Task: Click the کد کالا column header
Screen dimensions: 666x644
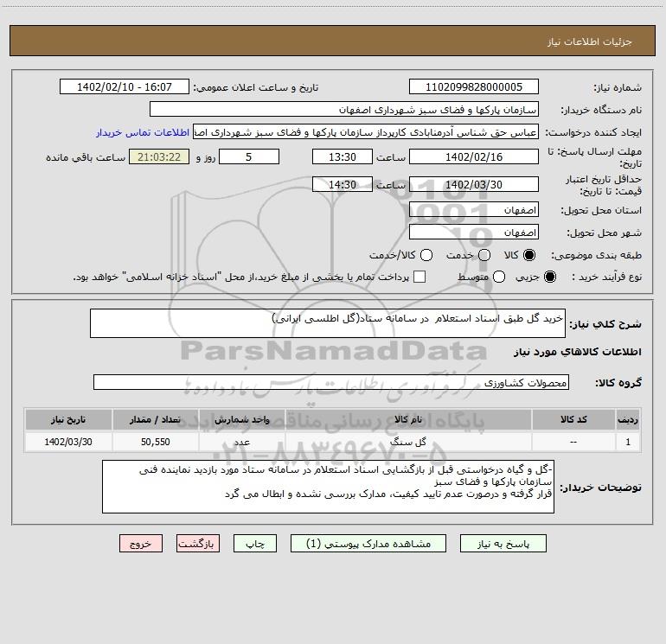Action: click(x=573, y=419)
